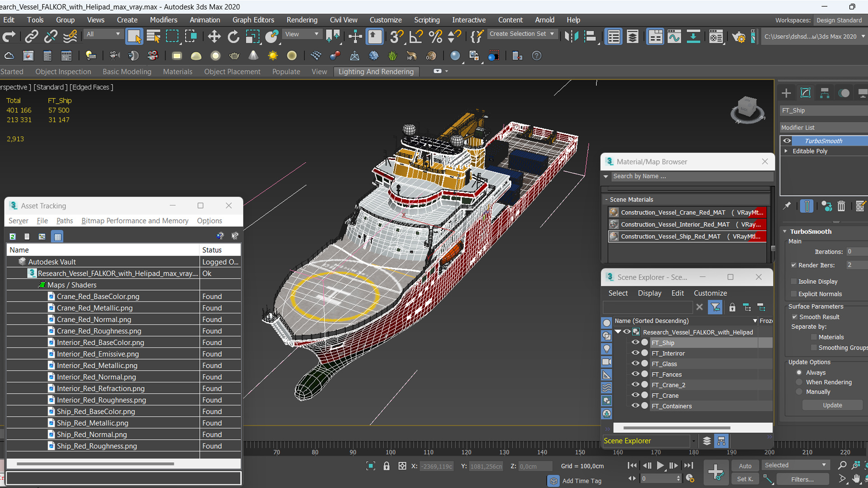The image size is (868, 488).
Task: Click the Scene Explorer horizontal scrollbar
Action: click(x=676, y=428)
